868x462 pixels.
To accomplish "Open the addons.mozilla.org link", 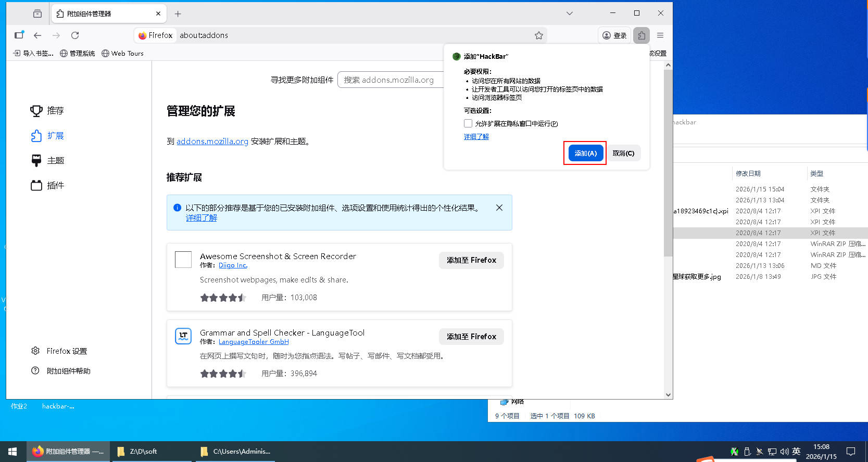I will [212, 142].
